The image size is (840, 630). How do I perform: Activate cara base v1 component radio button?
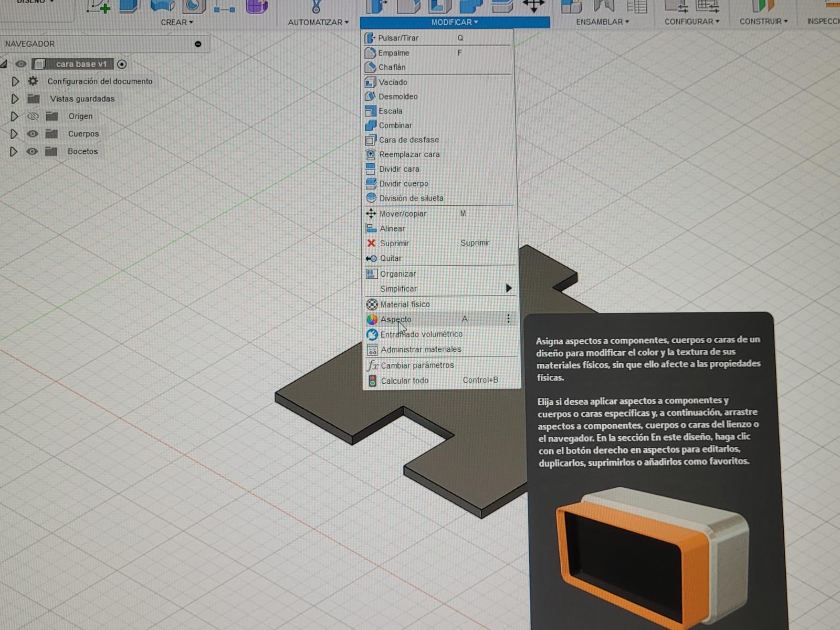[x=122, y=64]
